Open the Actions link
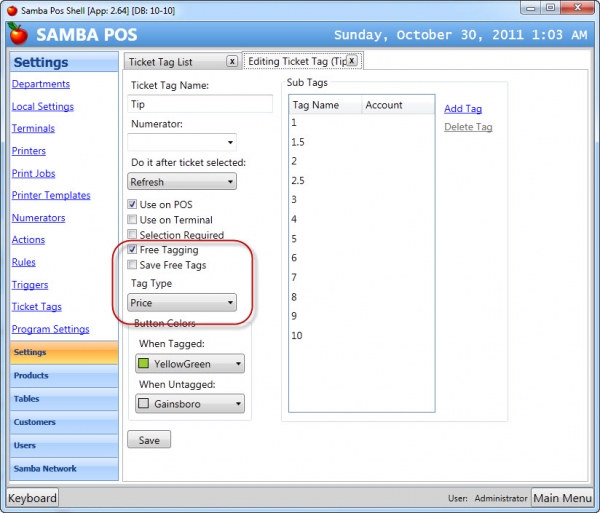Screen dimensions: 600x513 pyautogui.click(x=28, y=239)
